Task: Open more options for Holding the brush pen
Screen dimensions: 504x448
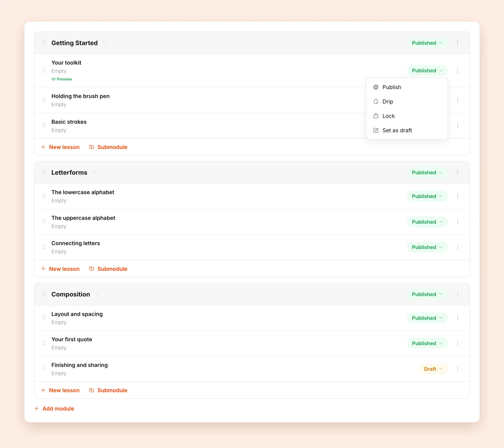Action: tap(458, 100)
